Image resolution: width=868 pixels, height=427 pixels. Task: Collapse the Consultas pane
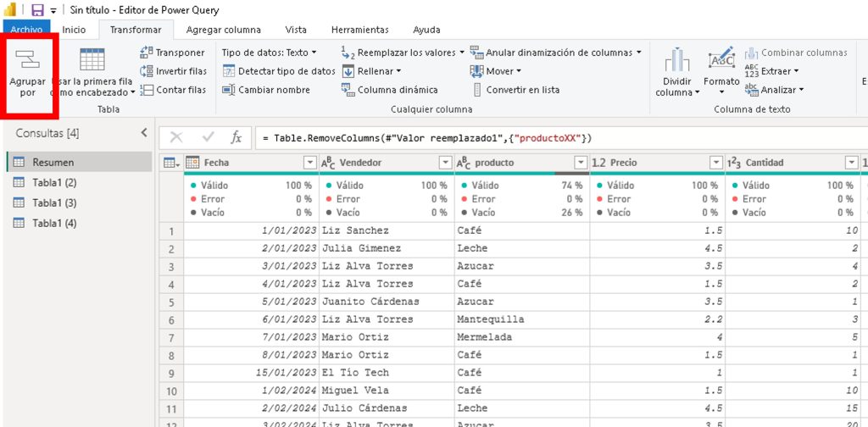(x=143, y=133)
